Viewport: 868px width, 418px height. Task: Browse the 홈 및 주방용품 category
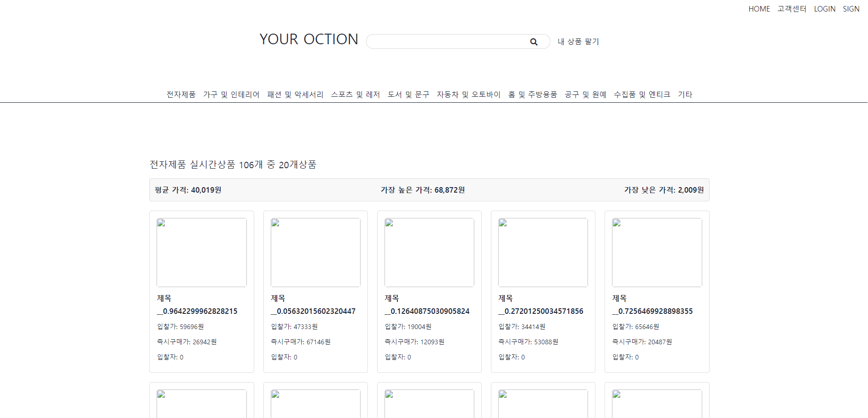coord(533,94)
